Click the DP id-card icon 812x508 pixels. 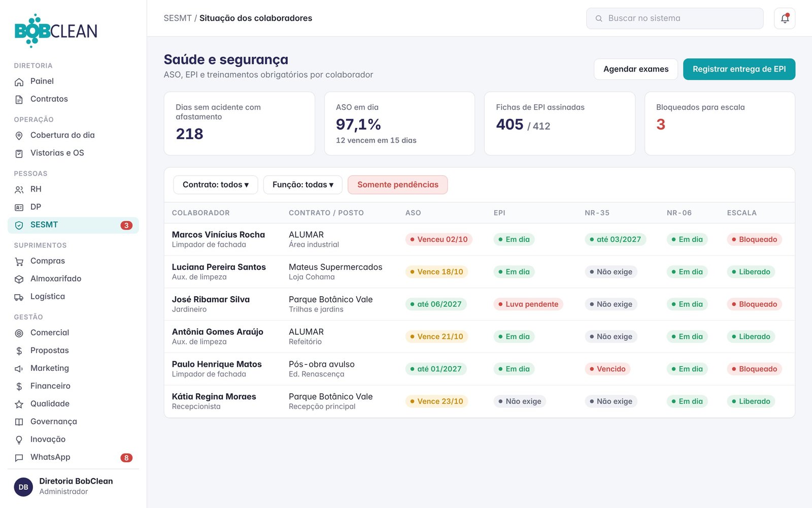point(19,207)
